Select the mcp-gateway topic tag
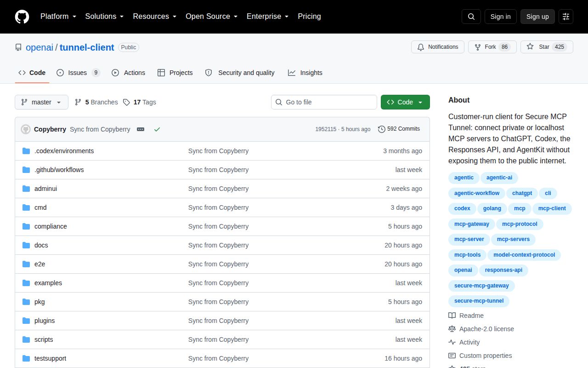The width and height of the screenshot is (588, 368). (x=472, y=224)
